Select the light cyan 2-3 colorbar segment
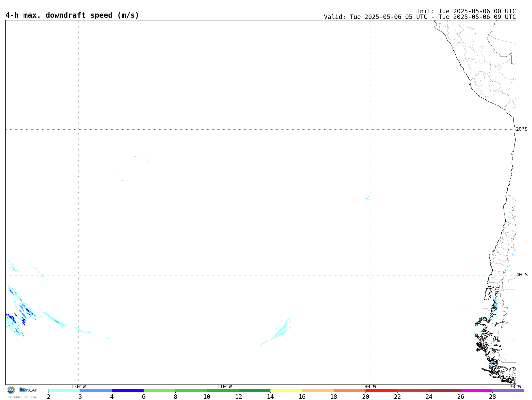532x400 pixels. click(x=64, y=391)
